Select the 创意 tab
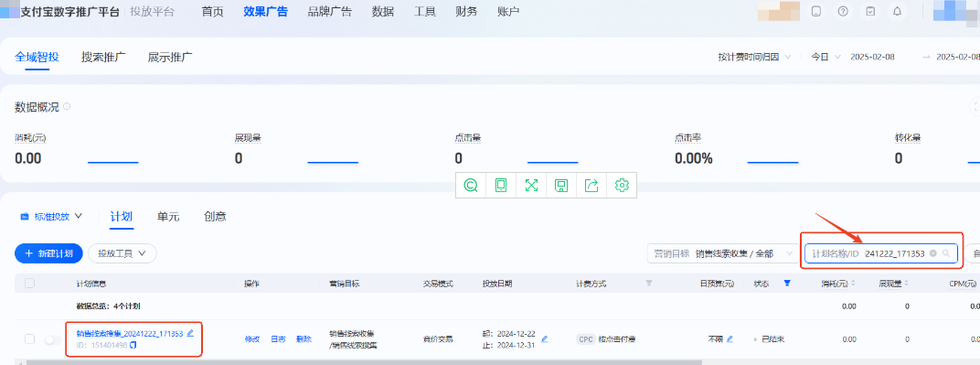This screenshot has width=980, height=365. [x=215, y=217]
